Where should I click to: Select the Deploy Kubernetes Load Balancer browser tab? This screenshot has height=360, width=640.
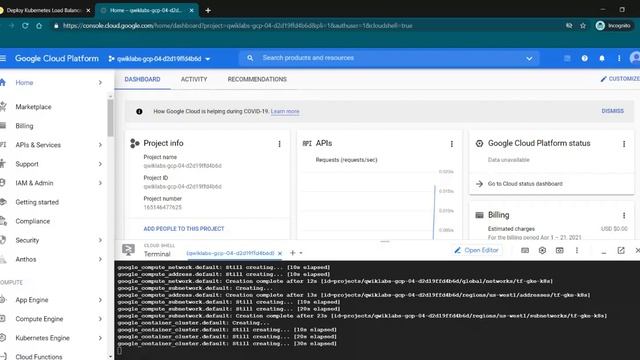point(44,10)
